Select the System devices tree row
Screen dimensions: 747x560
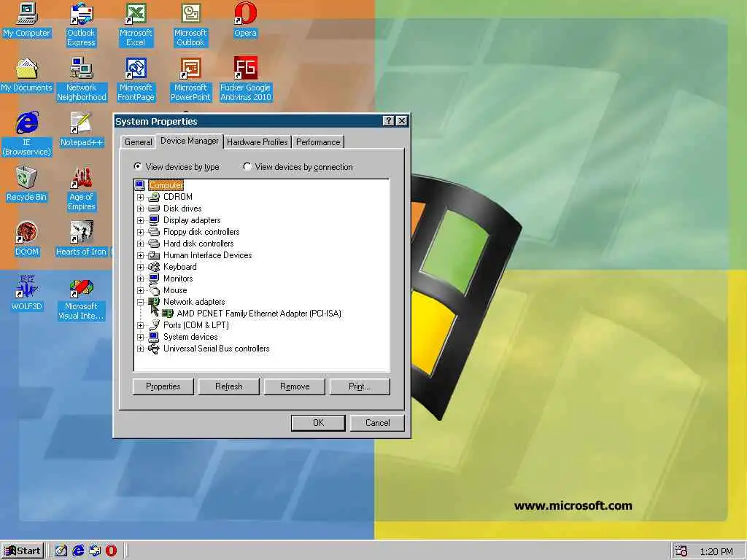coord(190,337)
